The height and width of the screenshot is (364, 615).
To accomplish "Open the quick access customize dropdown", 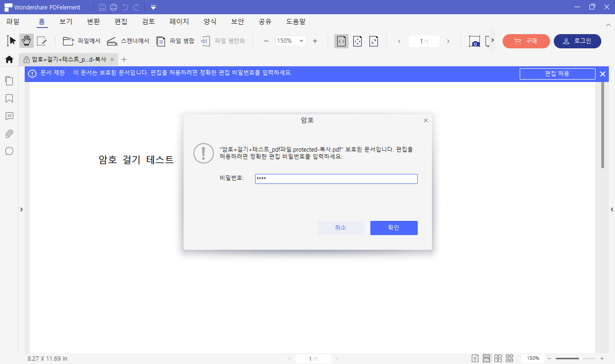I will click(153, 8).
